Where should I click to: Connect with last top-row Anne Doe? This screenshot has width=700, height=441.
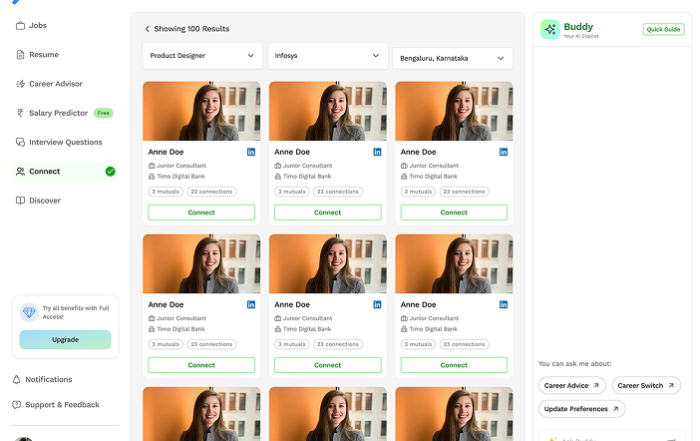454,212
